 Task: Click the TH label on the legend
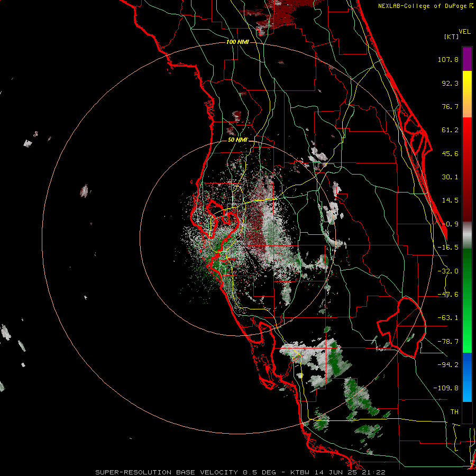pos(454,411)
